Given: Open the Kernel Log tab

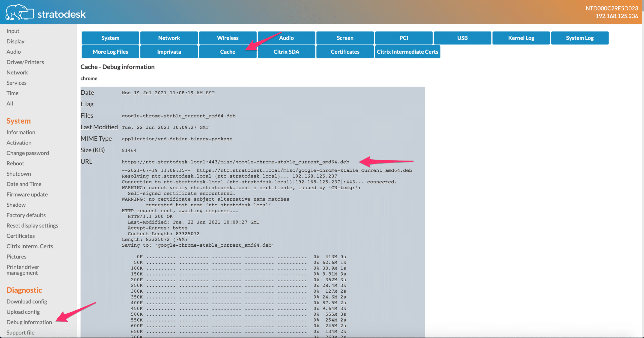Looking at the screenshot, I should [x=521, y=38].
